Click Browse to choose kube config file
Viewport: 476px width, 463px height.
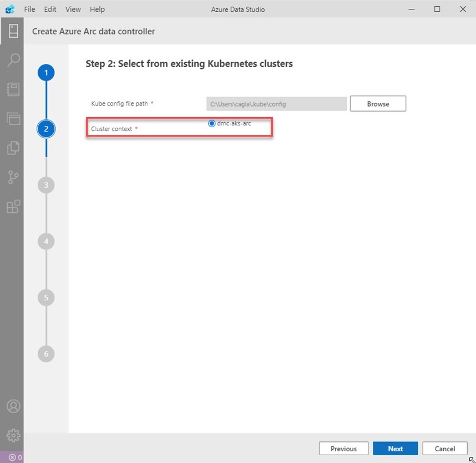(378, 104)
